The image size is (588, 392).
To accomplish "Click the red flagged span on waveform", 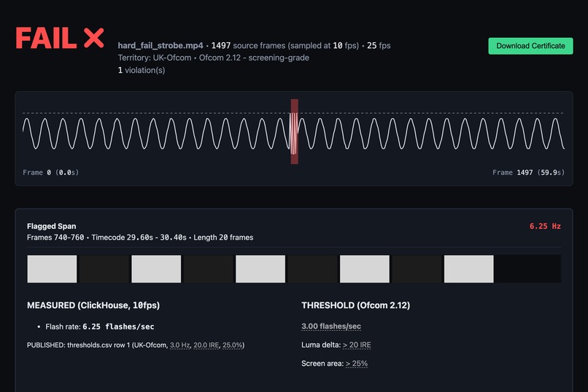I will coord(295,131).
